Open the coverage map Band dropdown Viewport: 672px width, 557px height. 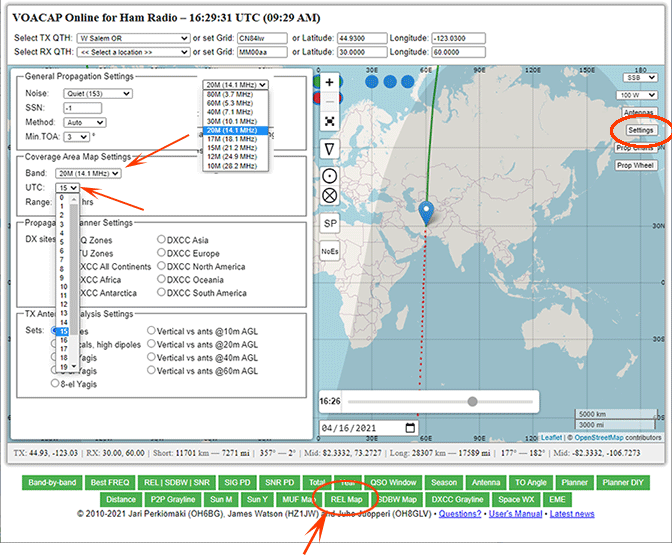[x=88, y=174]
